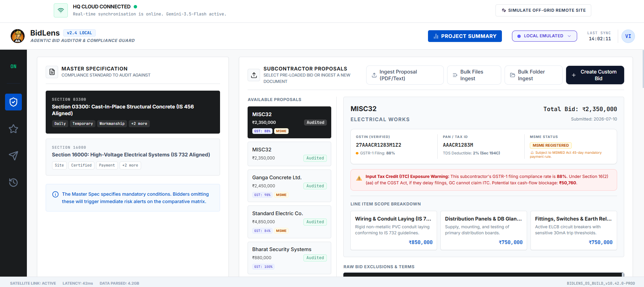Click the Certified tag on Section 16000

tap(81, 165)
